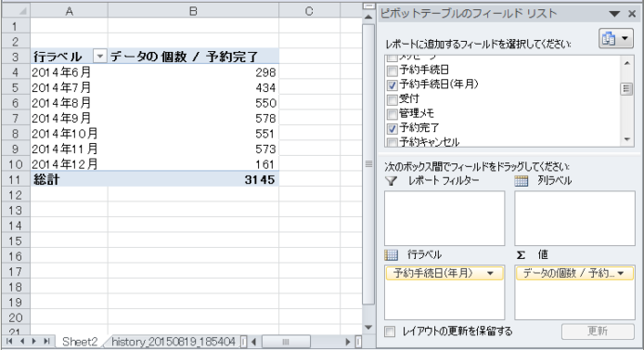Open dropdown of 予約手続日(年月) row label field
This screenshot has width=644, height=350.
pyautogui.click(x=490, y=273)
